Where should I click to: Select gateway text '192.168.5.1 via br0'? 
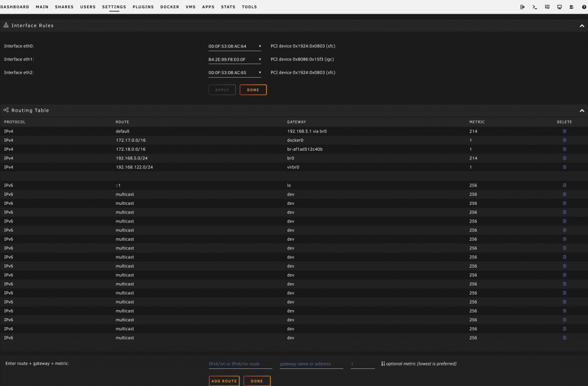tap(307, 131)
